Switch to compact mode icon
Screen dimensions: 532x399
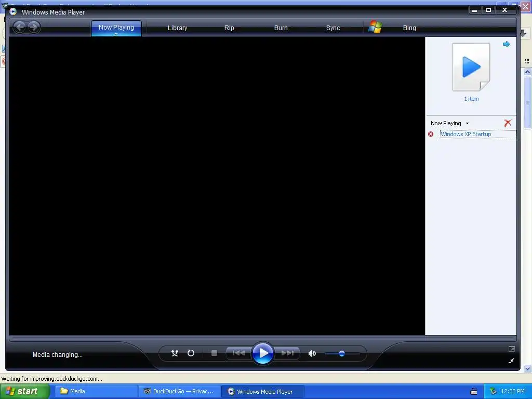click(x=511, y=361)
